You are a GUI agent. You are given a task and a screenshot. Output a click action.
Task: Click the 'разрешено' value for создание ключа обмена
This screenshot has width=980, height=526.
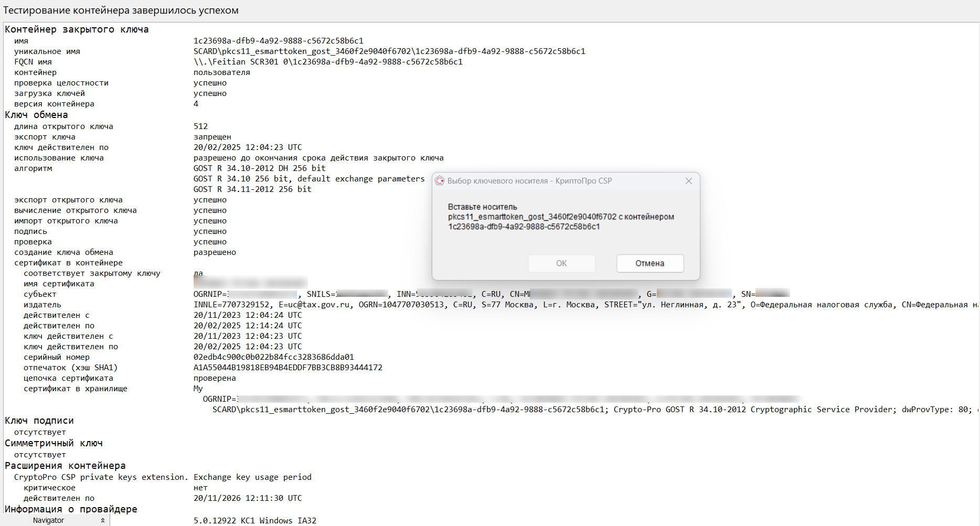pos(215,252)
